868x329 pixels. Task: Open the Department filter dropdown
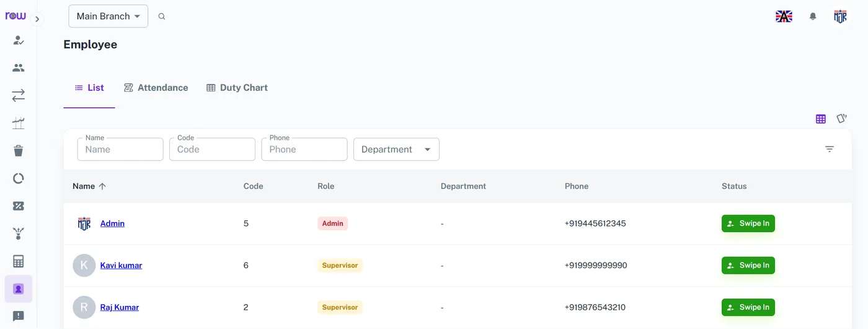click(396, 149)
